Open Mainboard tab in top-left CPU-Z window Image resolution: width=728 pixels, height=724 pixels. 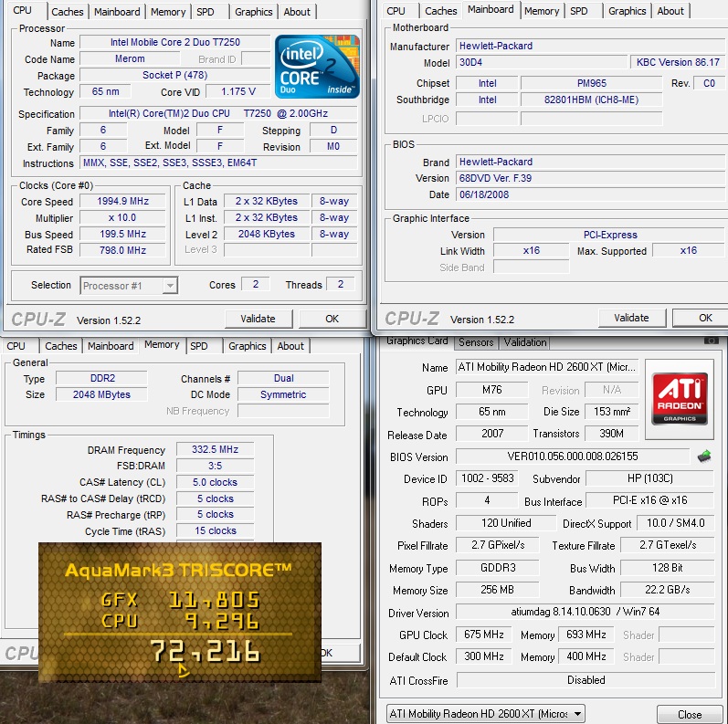[117, 12]
